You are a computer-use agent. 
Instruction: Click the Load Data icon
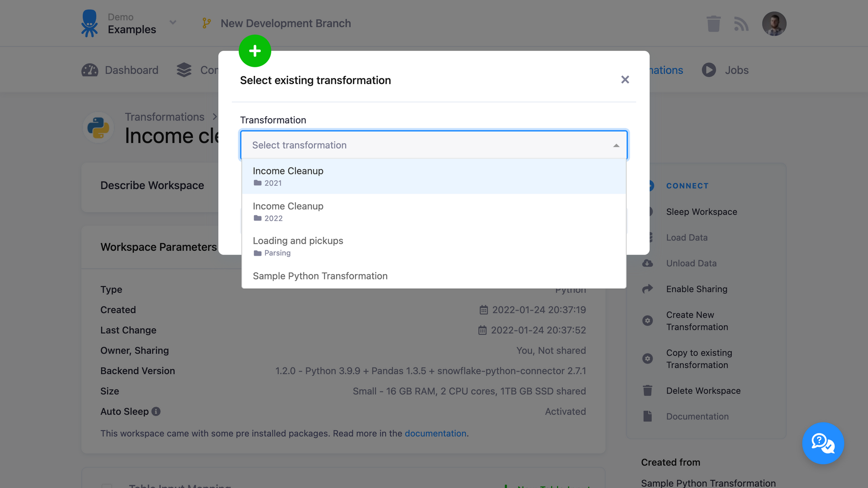pos(648,237)
